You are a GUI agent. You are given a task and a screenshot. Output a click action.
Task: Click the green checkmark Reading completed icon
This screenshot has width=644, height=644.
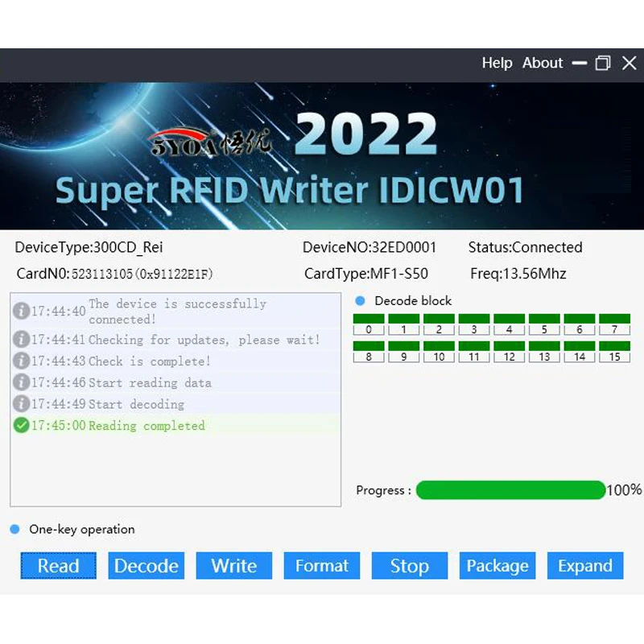22,426
